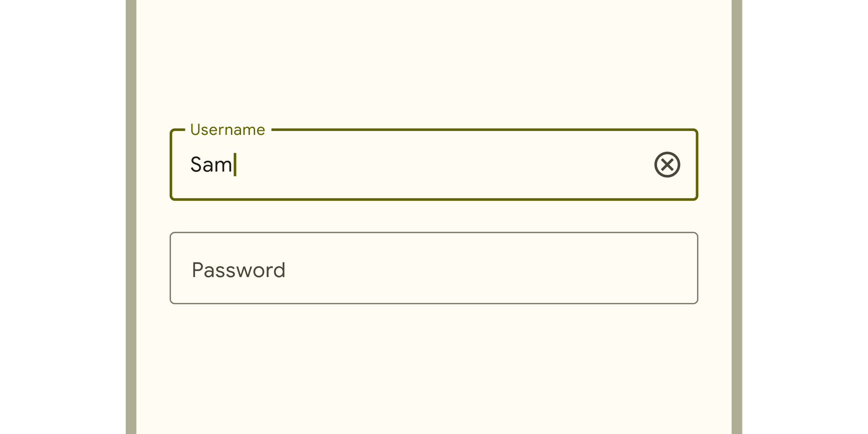
Task: Click the active Username text entry
Action: 434,164
